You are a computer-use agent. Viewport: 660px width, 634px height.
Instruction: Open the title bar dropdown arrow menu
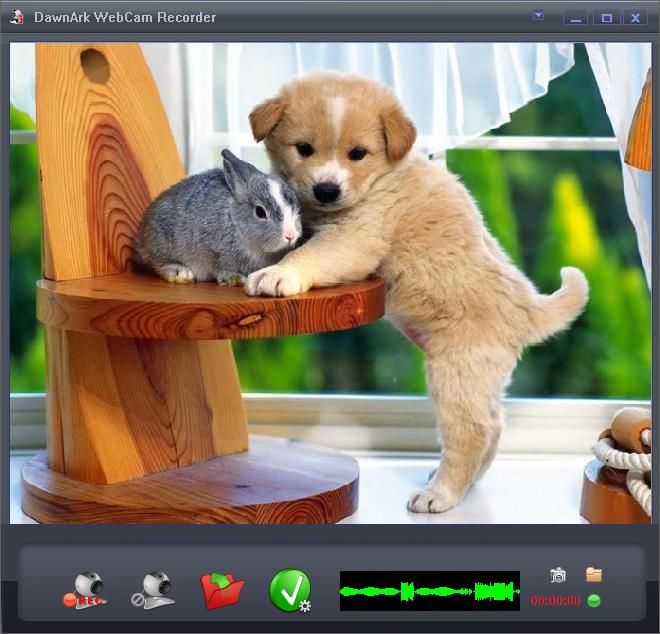(x=538, y=16)
